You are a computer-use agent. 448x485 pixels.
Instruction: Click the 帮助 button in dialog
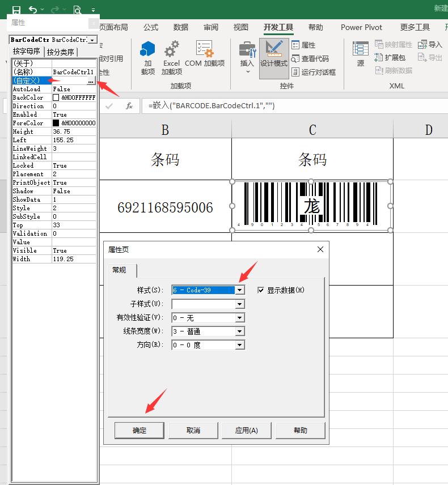pyautogui.click(x=301, y=430)
